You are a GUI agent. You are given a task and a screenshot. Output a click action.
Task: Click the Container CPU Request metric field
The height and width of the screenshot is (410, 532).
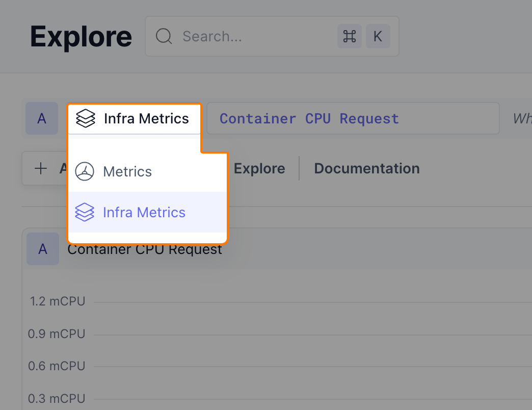tap(352, 119)
